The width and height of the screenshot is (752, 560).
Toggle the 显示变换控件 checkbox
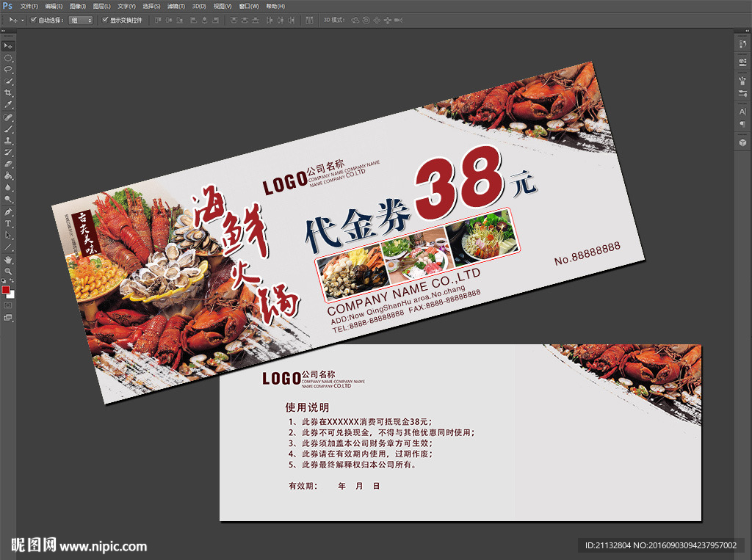coord(105,20)
